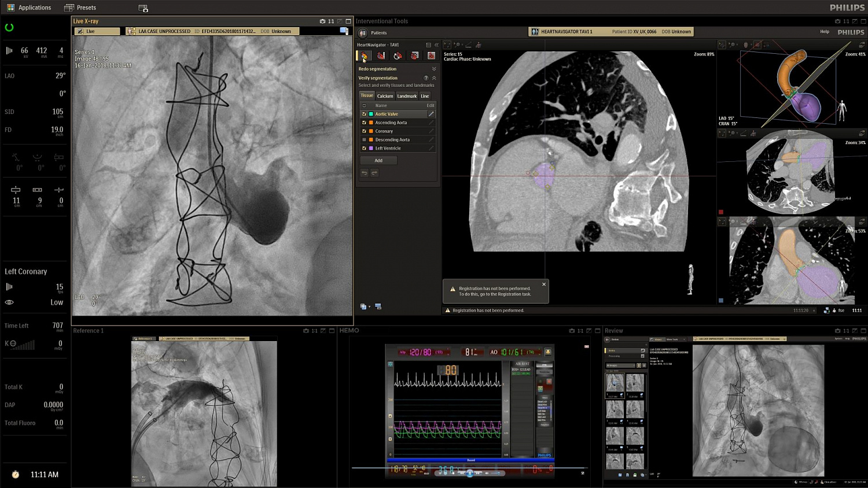
Task: Select the Ascending Aorta row text
Action: click(391, 123)
